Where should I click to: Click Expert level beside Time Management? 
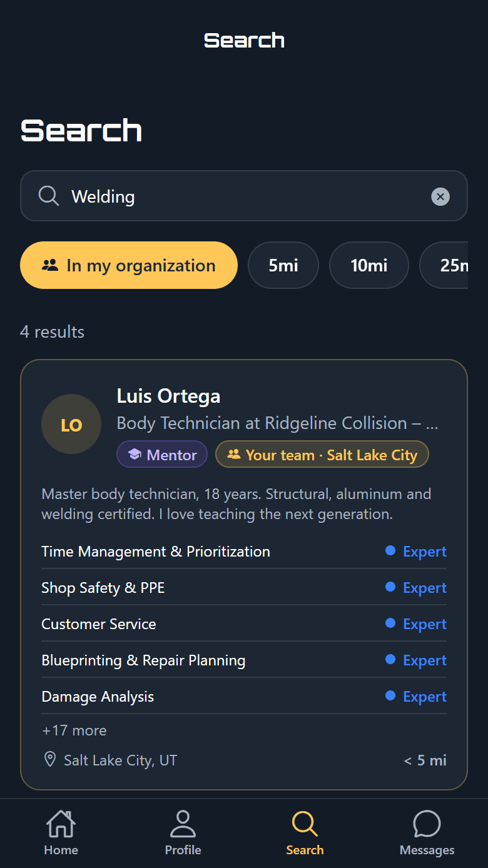(416, 552)
